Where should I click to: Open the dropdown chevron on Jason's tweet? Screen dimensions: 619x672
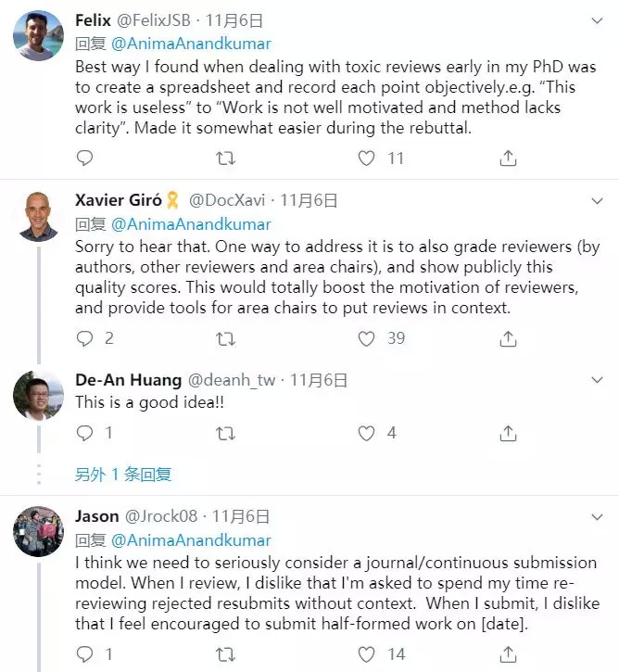(x=597, y=517)
